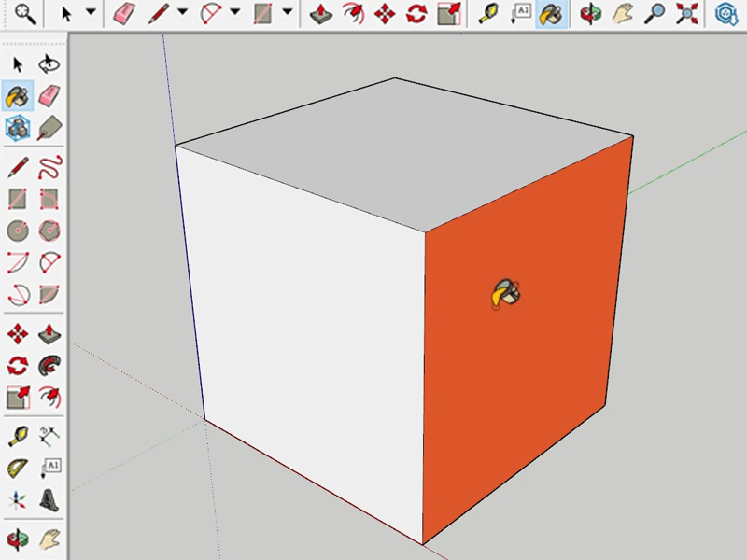Pick the Eraser tool in top toolbar

pyautogui.click(x=124, y=14)
